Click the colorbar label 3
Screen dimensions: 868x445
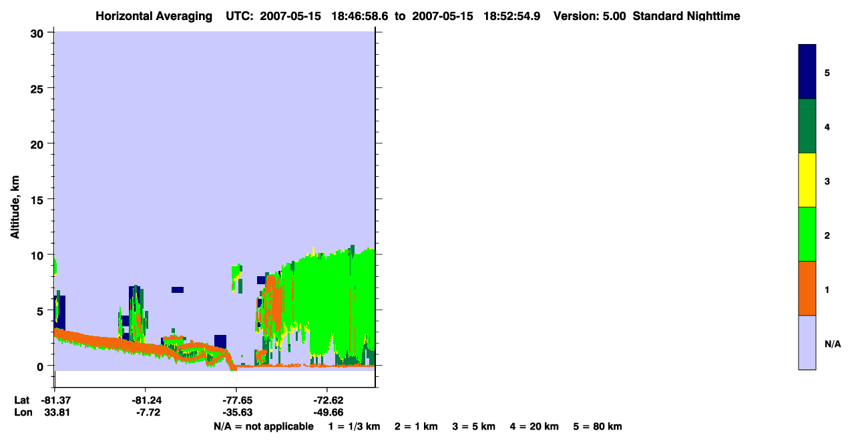point(827,181)
